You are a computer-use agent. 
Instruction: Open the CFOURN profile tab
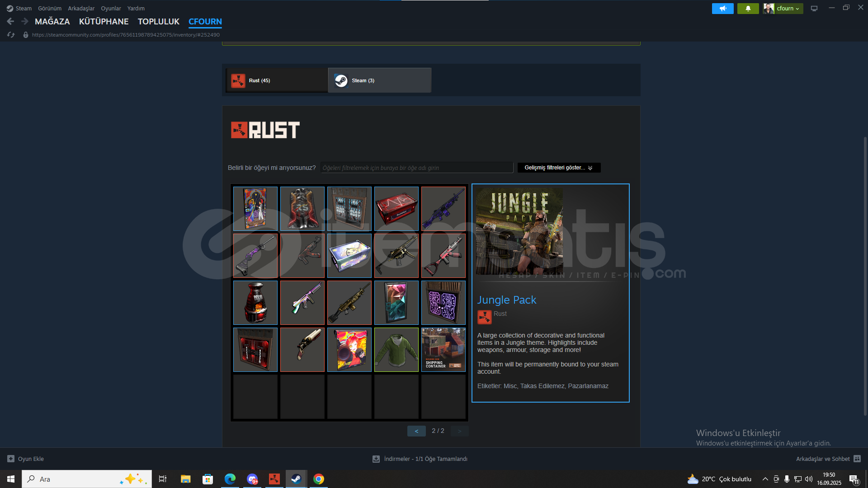coord(205,21)
